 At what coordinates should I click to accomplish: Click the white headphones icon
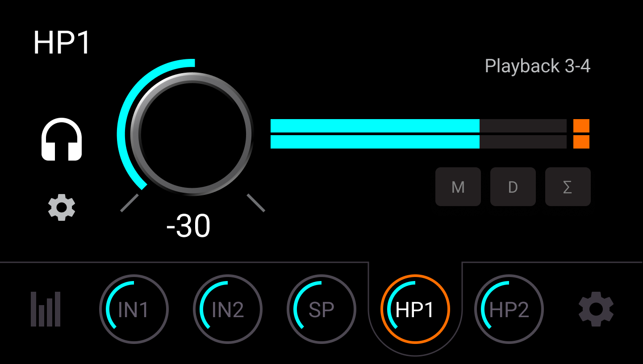[62, 139]
